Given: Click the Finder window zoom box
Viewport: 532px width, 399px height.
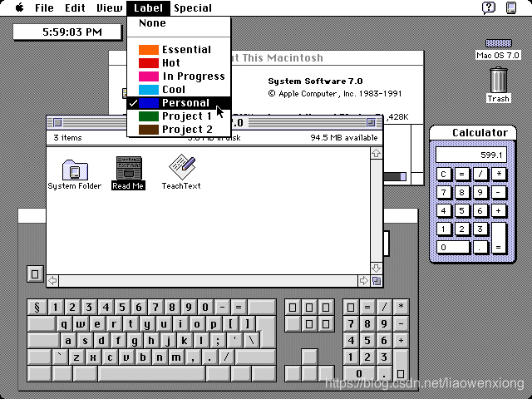Looking at the screenshot, I should pos(371,122).
